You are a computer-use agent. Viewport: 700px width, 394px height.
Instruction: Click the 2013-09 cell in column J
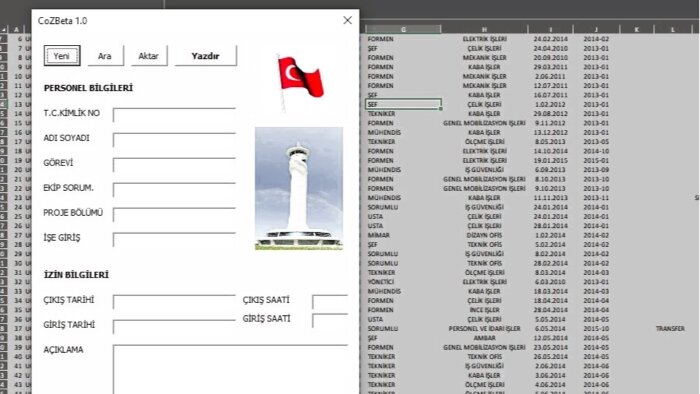[x=596, y=170]
